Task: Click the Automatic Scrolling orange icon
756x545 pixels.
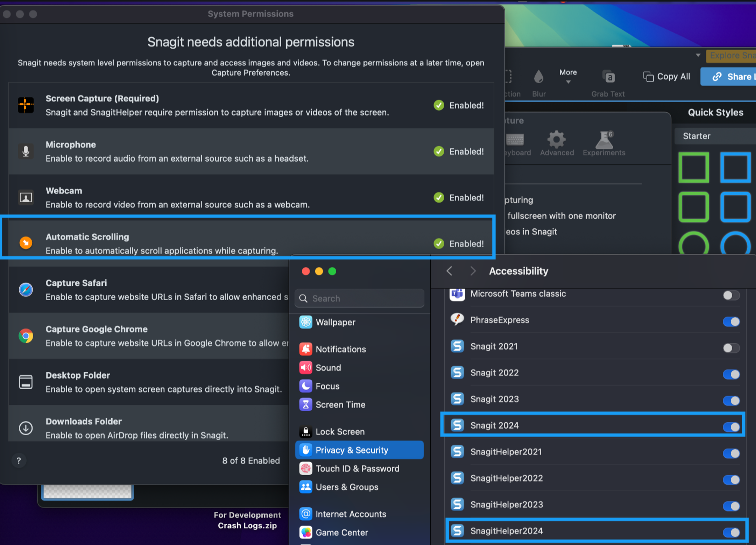Action: tap(26, 243)
